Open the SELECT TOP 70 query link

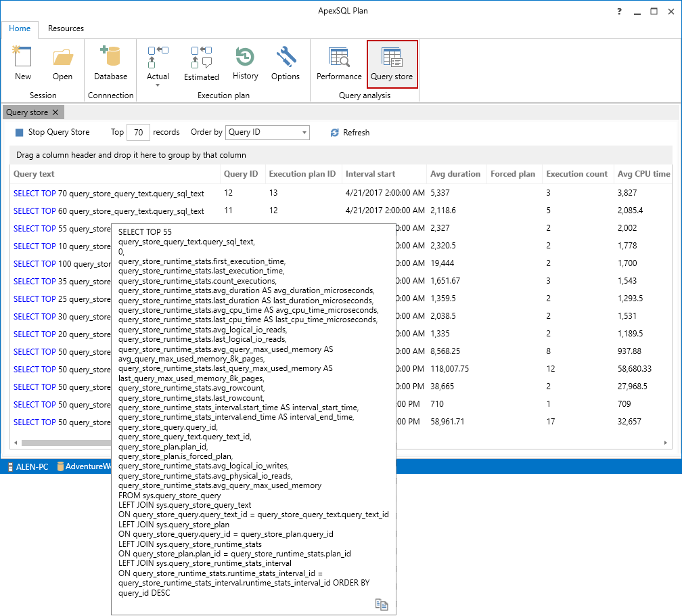coord(109,194)
